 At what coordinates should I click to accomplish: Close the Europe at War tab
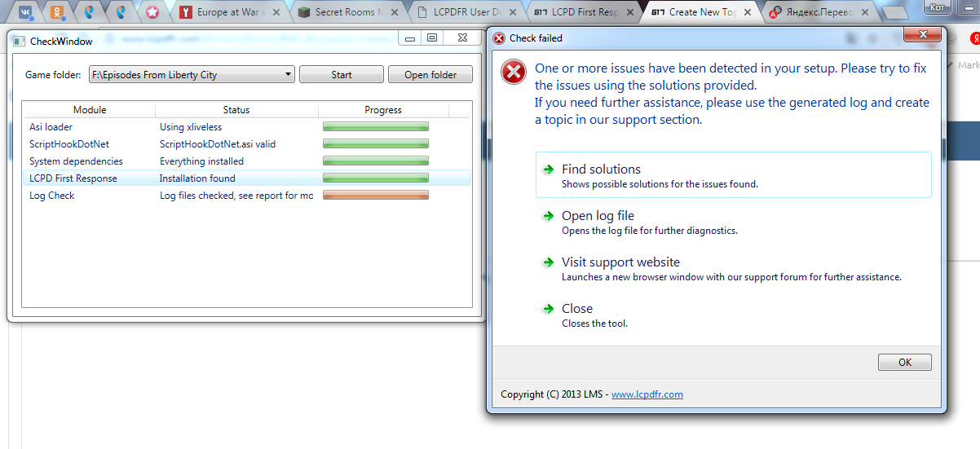(x=275, y=12)
